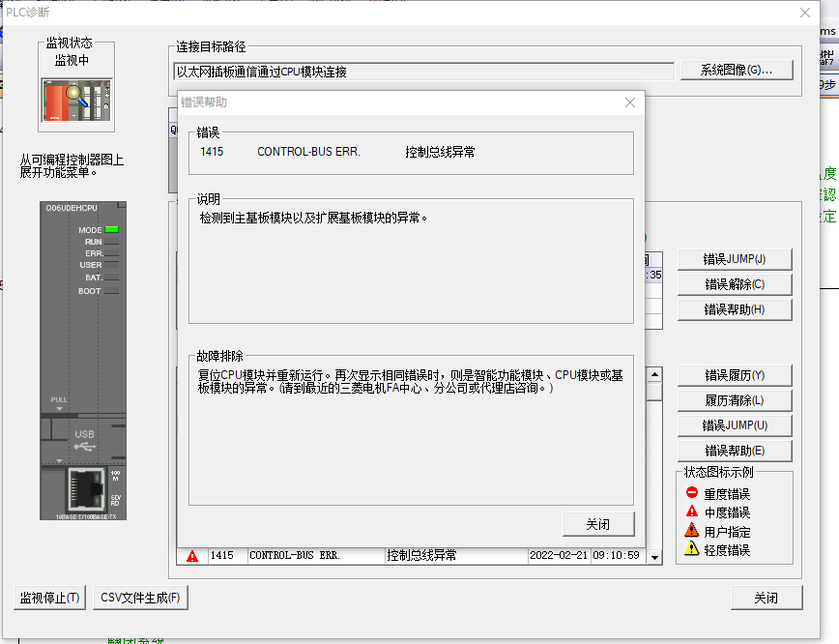The width and height of the screenshot is (839, 644).
Task: Click the 用户指定 legend icon
Action: coord(691,531)
